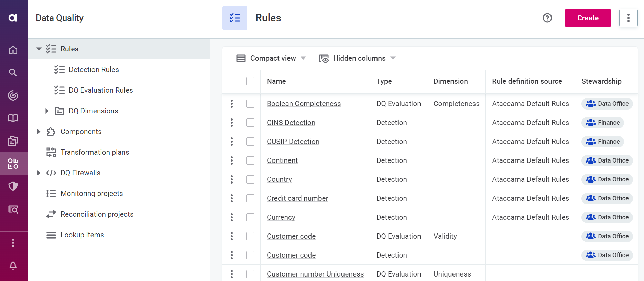
Task: Open notifications bell icon
Action: click(13, 266)
